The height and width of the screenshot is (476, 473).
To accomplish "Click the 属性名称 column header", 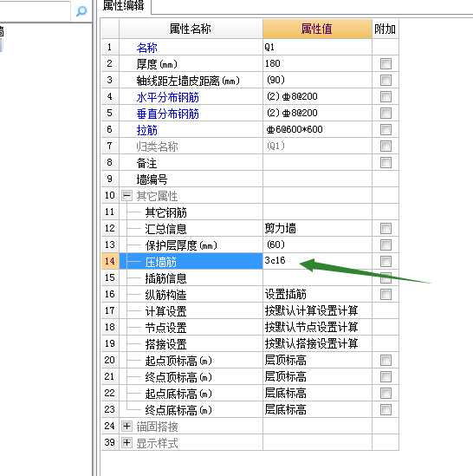I will click(191, 29).
